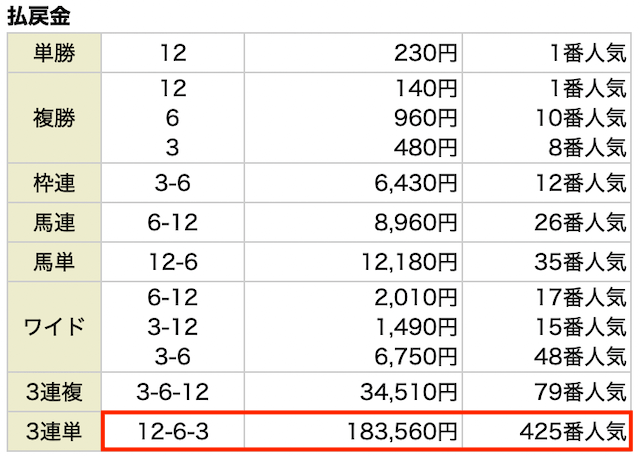Click the 馬連 combination 6-12
The image size is (640, 456).
(x=173, y=222)
